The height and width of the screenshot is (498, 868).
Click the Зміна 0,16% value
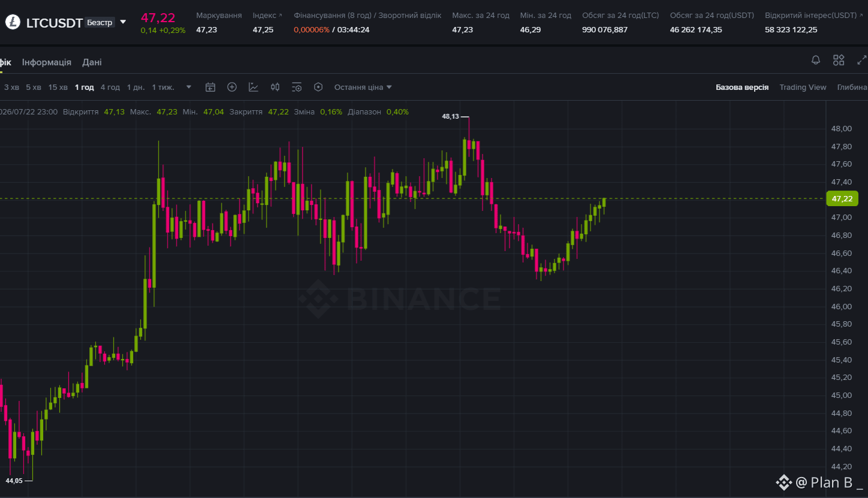click(331, 111)
